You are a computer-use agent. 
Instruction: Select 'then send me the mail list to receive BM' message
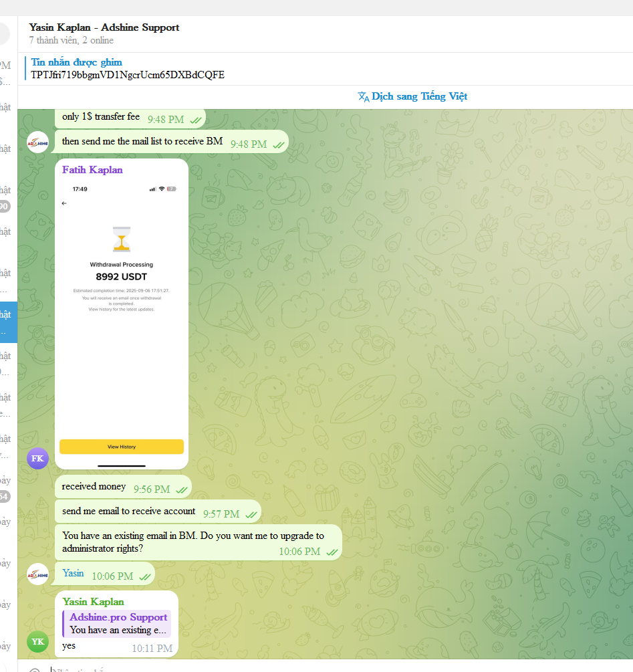(x=172, y=142)
